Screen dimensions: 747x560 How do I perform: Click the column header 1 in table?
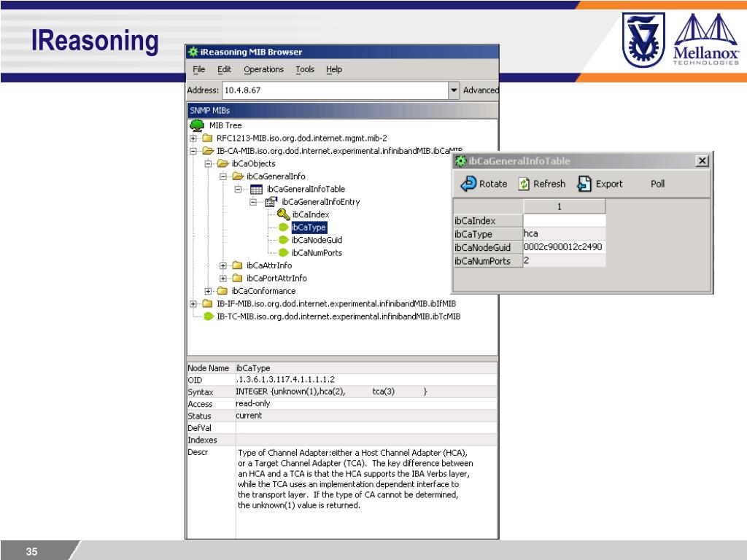tap(565, 206)
